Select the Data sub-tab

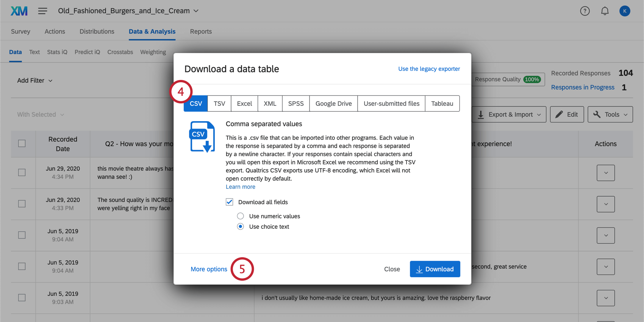coord(16,52)
